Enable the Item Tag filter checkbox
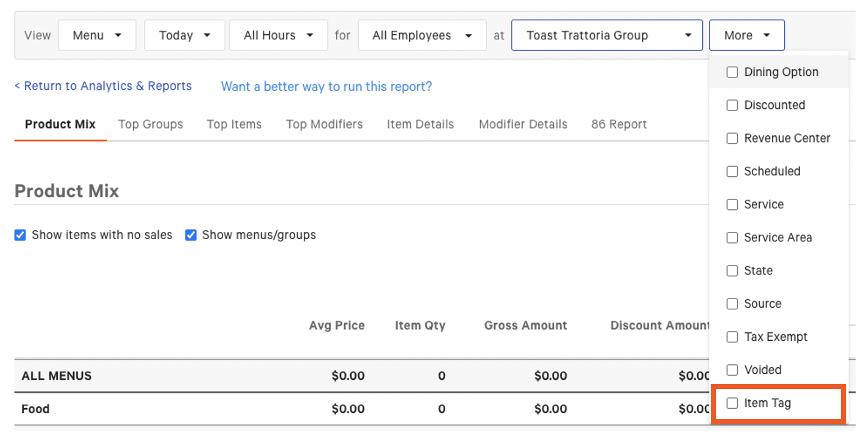The width and height of the screenshot is (868, 439). (x=732, y=403)
